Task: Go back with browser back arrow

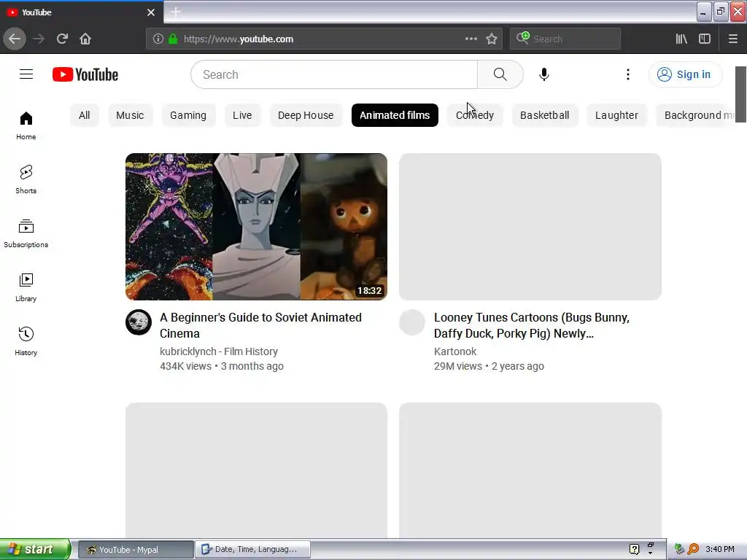Action: [15, 39]
